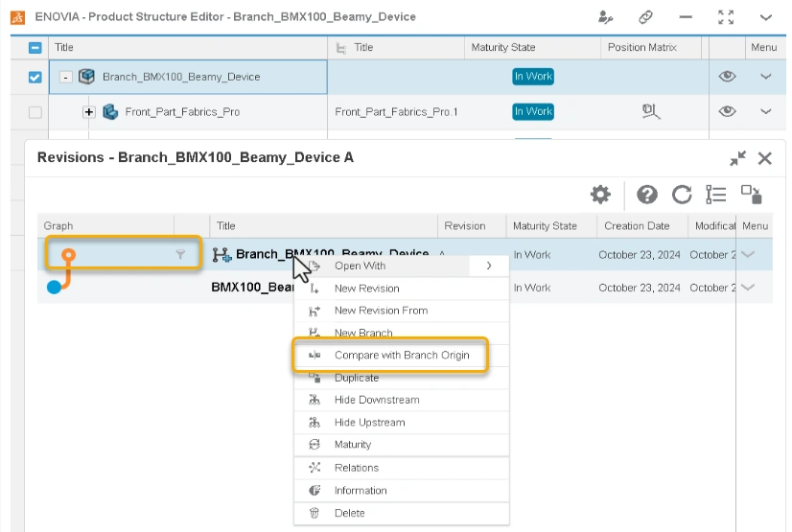The width and height of the screenshot is (792, 532).
Task: Click the blue revision node in graph
Action: (x=54, y=288)
